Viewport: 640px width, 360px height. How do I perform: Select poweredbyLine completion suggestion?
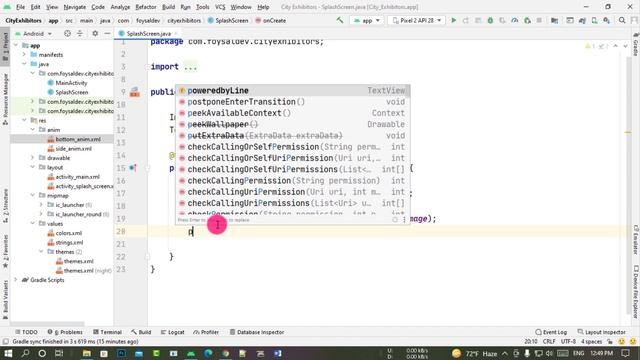tap(293, 91)
